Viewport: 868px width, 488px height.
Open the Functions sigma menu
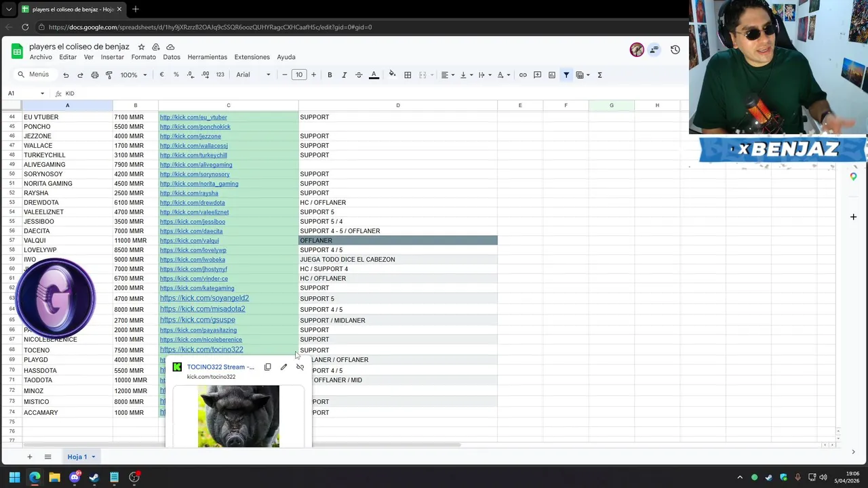click(x=599, y=75)
